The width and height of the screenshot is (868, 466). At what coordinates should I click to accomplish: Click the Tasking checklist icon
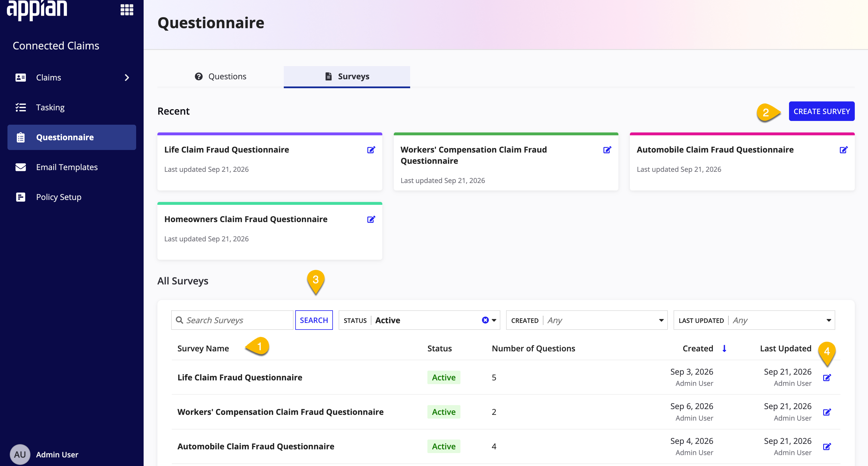21,107
